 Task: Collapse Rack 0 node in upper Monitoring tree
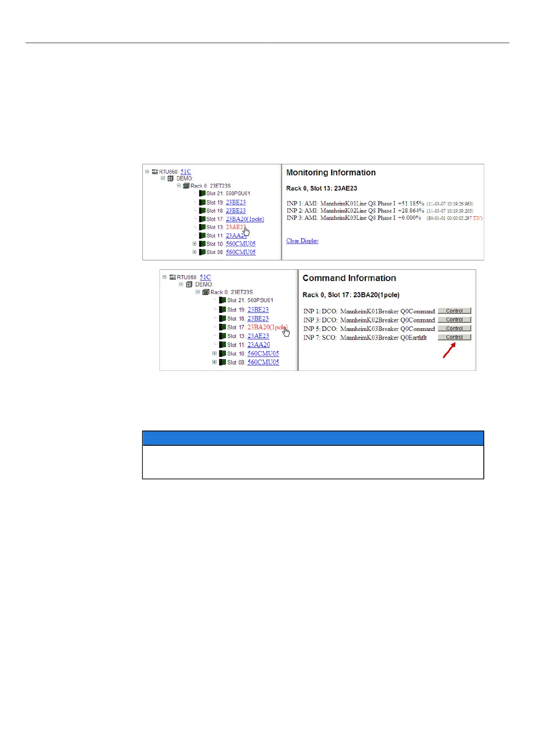(179, 185)
